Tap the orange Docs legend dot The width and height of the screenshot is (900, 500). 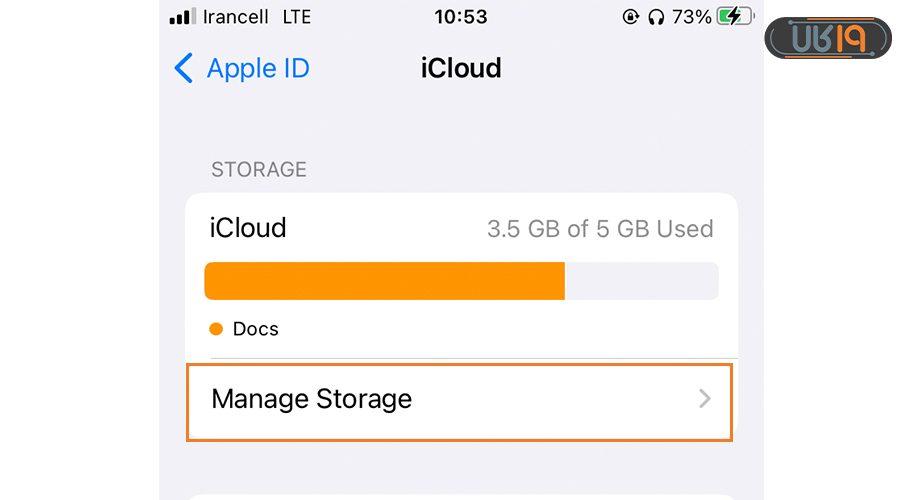[216, 329]
